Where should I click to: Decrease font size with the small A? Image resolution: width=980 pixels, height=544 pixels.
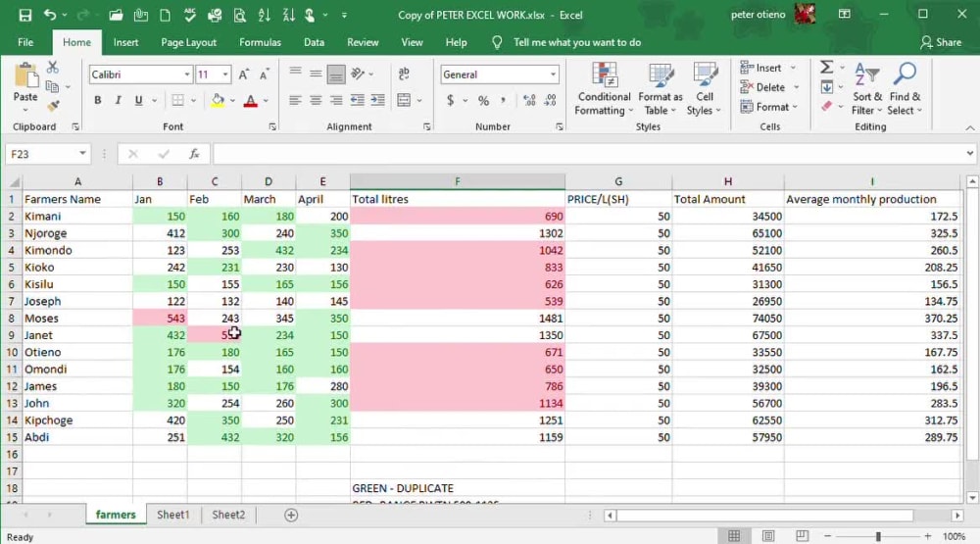click(x=265, y=74)
